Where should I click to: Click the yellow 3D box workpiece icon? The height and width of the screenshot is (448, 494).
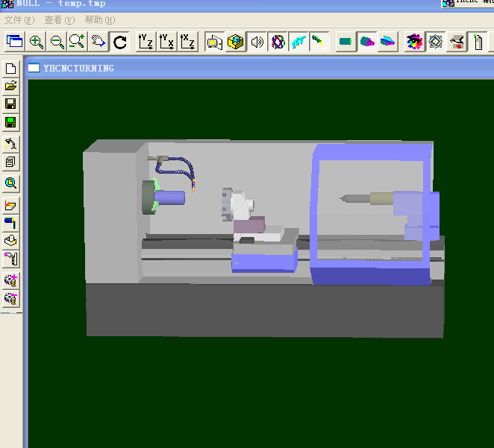point(236,42)
